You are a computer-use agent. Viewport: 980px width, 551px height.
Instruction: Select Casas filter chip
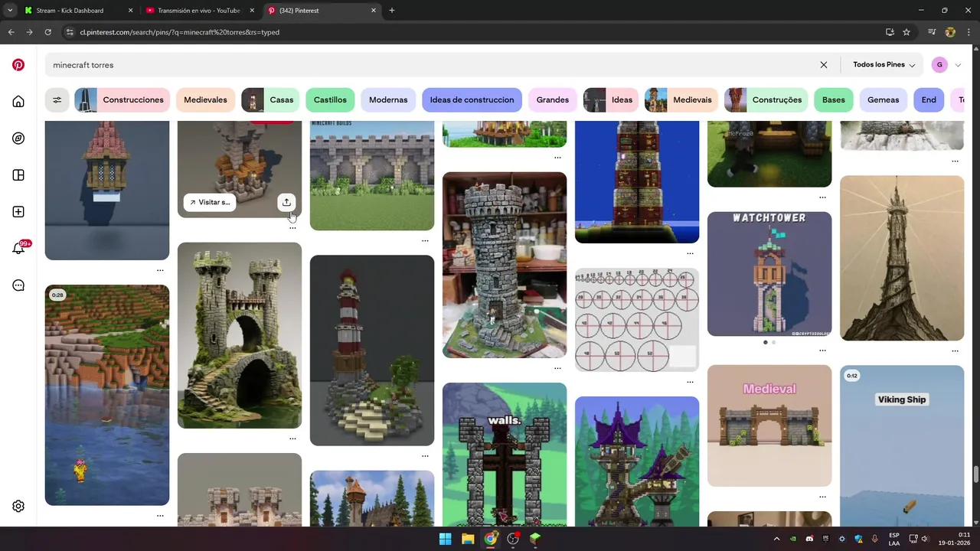(x=270, y=99)
